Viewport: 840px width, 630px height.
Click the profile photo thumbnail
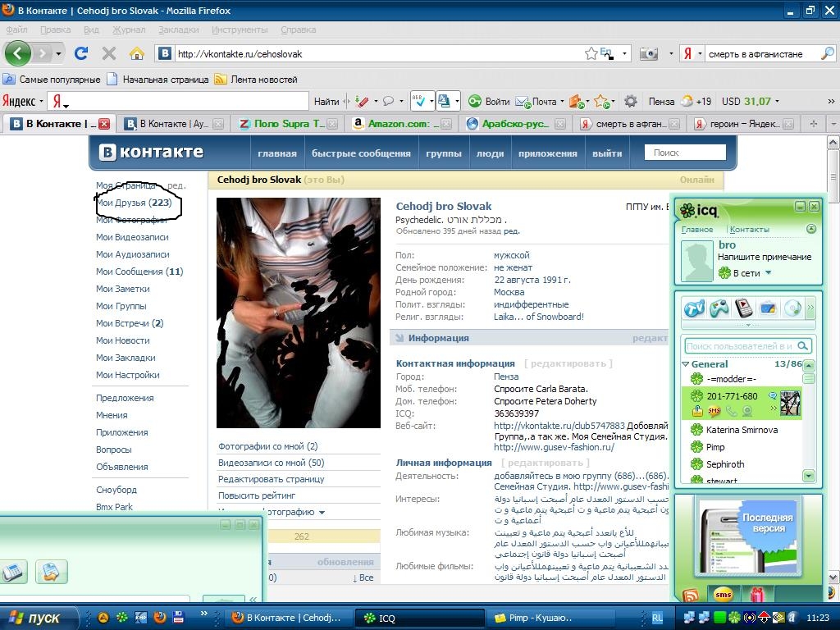coord(299,313)
